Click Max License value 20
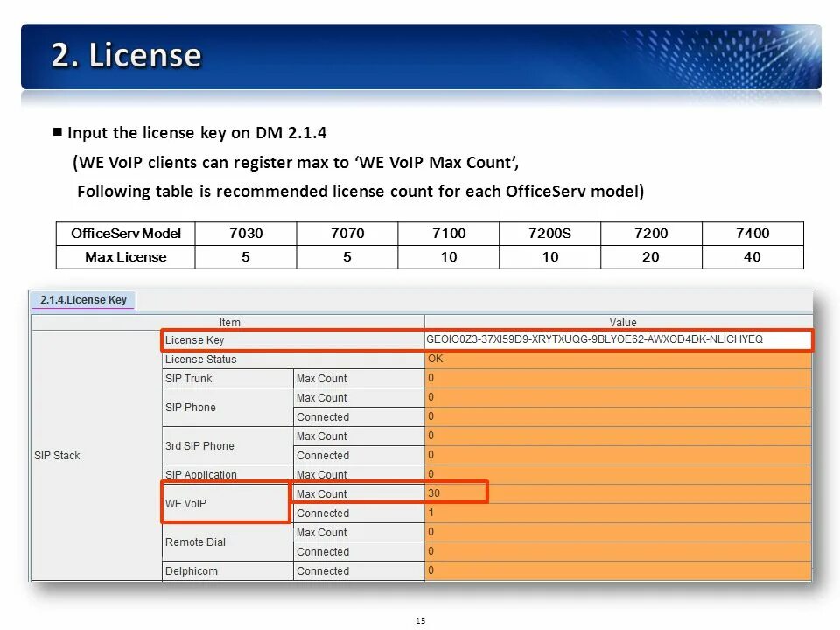The height and width of the screenshot is (630, 840). [x=651, y=257]
